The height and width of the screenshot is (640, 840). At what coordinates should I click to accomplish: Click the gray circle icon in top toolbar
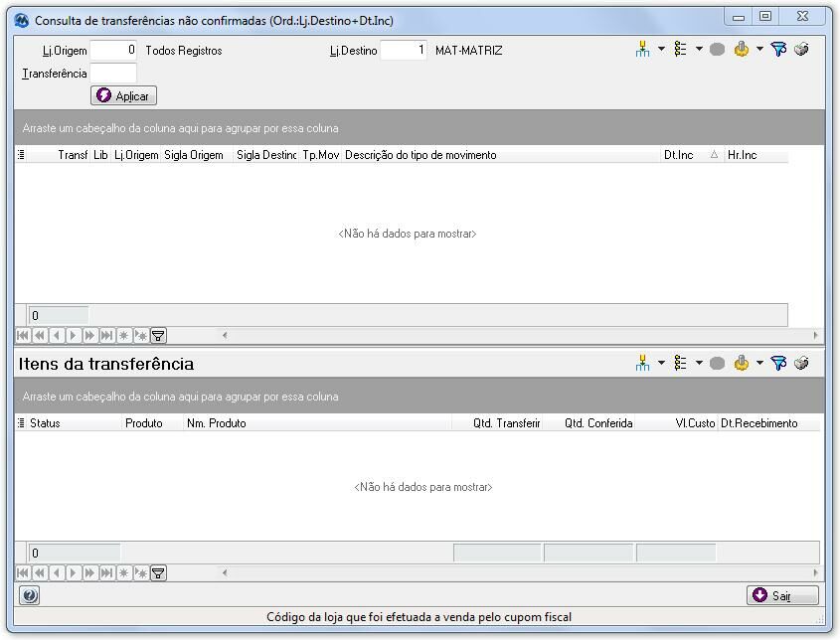[717, 50]
